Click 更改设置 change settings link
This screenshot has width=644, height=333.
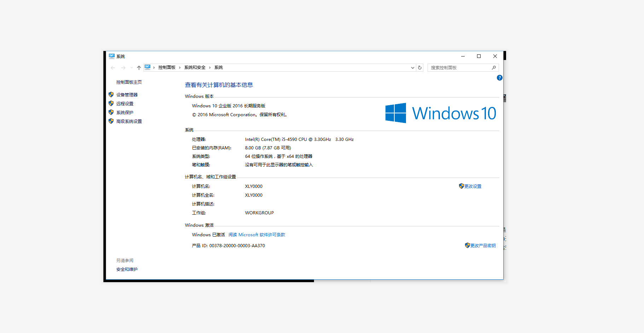473,186
